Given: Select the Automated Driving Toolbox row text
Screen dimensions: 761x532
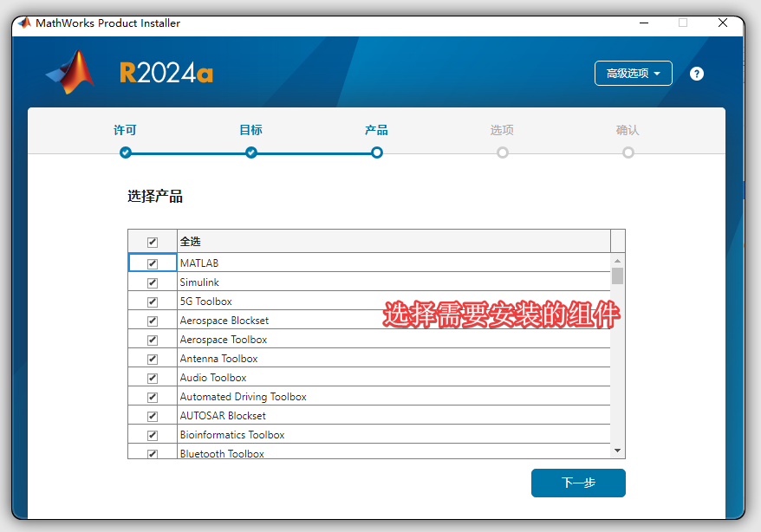Looking at the screenshot, I should pyautogui.click(x=244, y=397).
